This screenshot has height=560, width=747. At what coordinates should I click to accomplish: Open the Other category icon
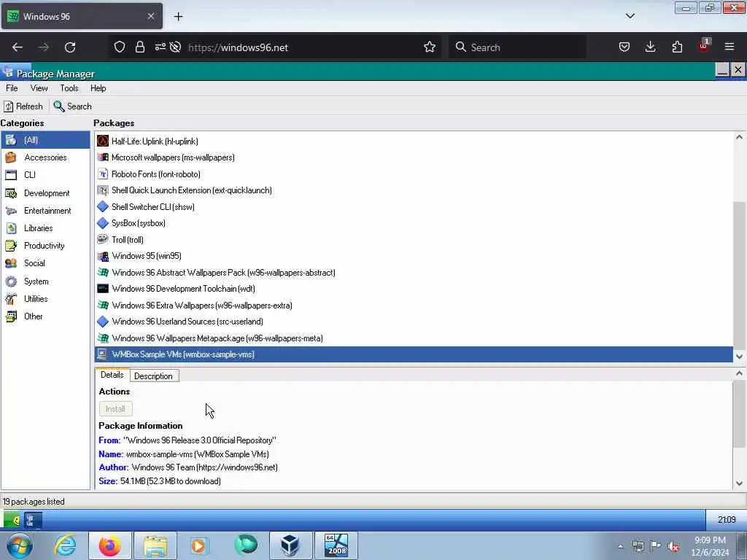tap(11, 316)
